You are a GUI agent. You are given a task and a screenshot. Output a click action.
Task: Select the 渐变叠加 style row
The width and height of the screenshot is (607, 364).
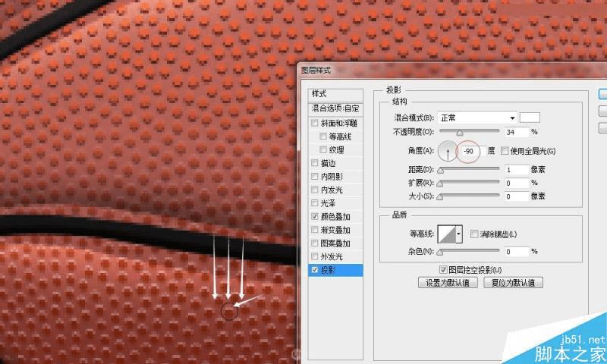[x=335, y=230]
